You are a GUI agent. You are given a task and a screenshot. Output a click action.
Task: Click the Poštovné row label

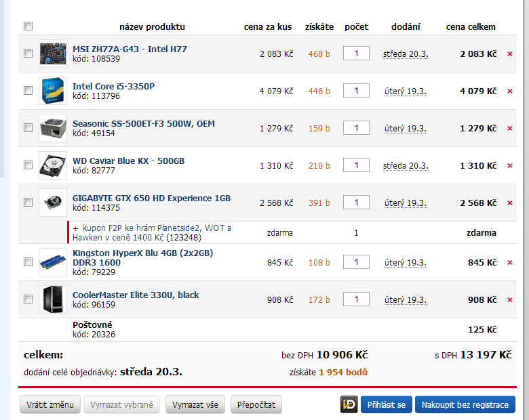92,324
